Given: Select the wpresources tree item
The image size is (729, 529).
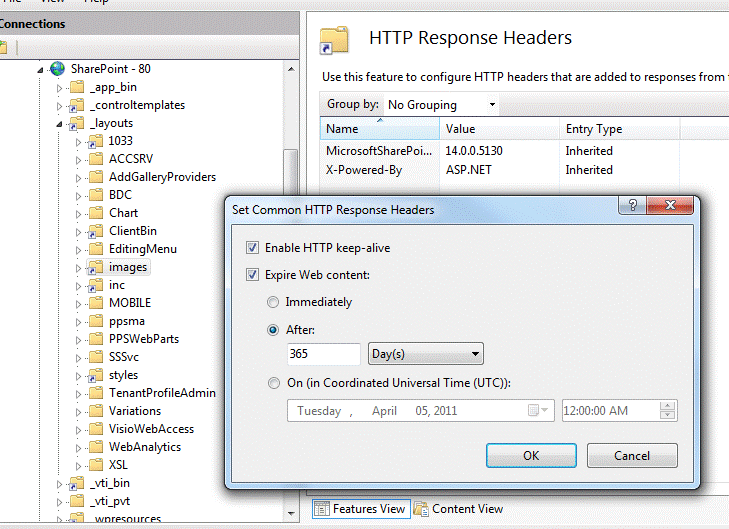Looking at the screenshot, I should click(128, 519).
